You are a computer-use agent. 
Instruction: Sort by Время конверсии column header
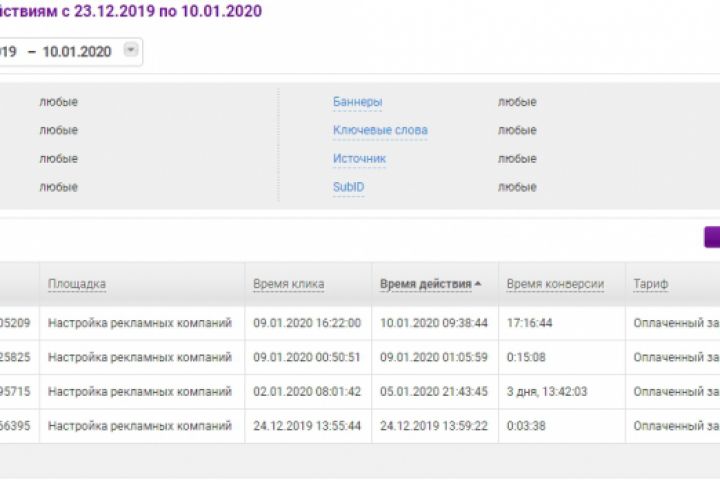pyautogui.click(x=555, y=284)
